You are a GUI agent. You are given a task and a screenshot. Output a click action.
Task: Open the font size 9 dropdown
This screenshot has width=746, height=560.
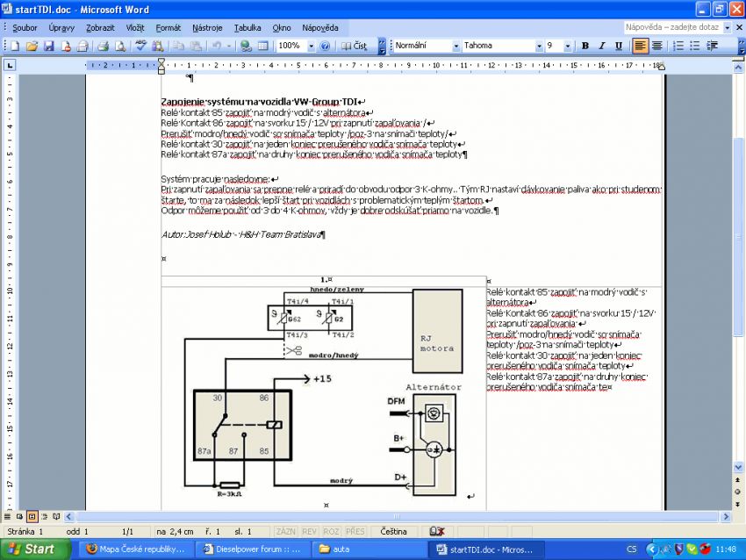pos(568,47)
